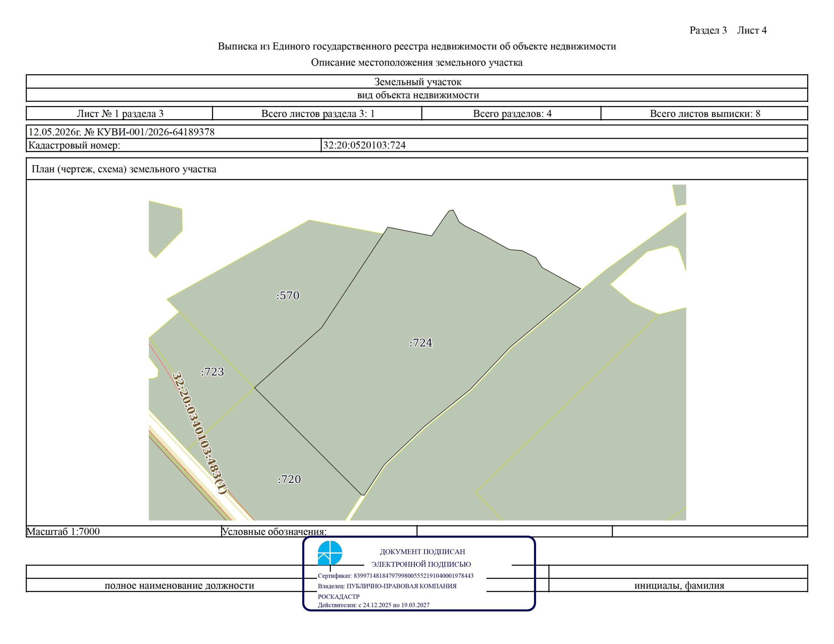834x644 pixels.
Task: Click the Roskadastr logo in the signature stamp
Action: tap(330, 553)
